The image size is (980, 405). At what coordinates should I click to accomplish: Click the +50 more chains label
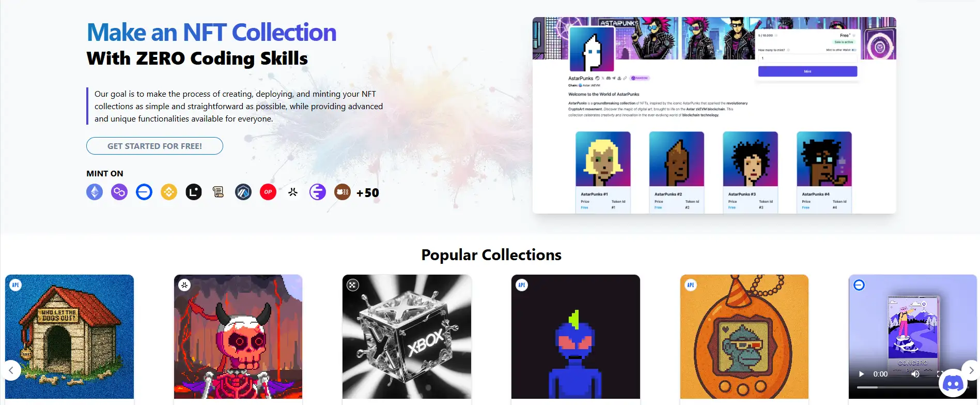[x=368, y=193]
